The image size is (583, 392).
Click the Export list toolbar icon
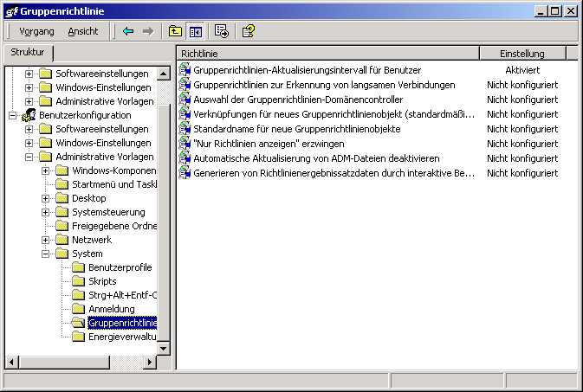(x=222, y=31)
